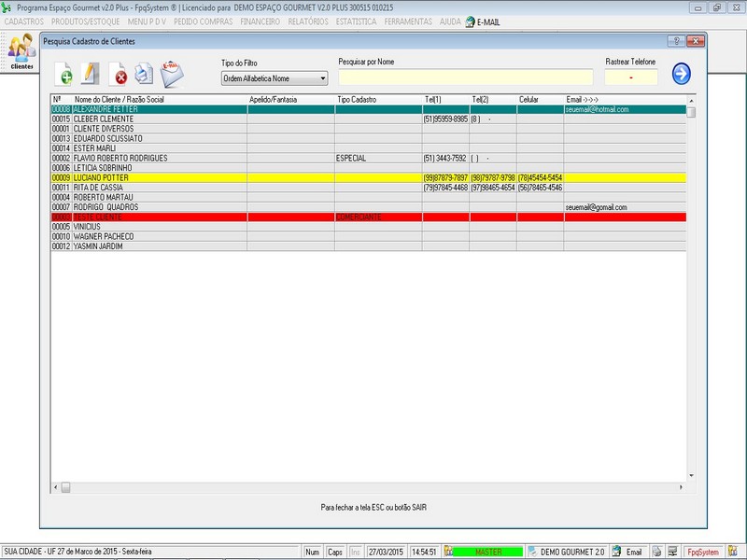
Task: Click the E-MAIL menu item
Action: [x=487, y=21]
